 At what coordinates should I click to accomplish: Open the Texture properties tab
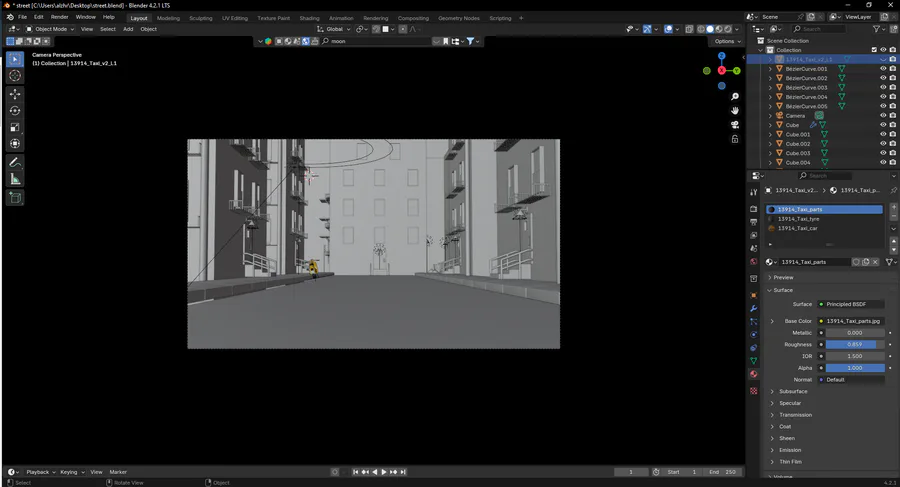point(754,391)
